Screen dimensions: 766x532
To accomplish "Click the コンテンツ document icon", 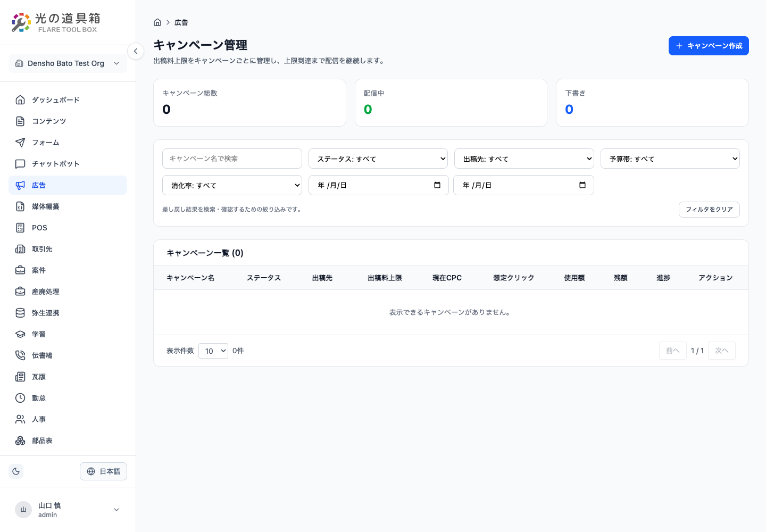I will click(20, 121).
